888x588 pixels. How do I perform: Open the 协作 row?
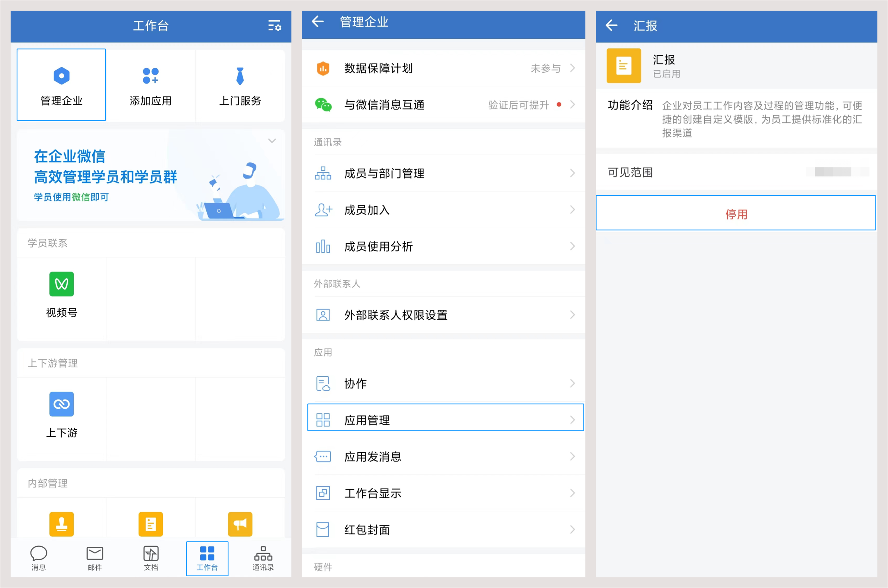click(444, 383)
